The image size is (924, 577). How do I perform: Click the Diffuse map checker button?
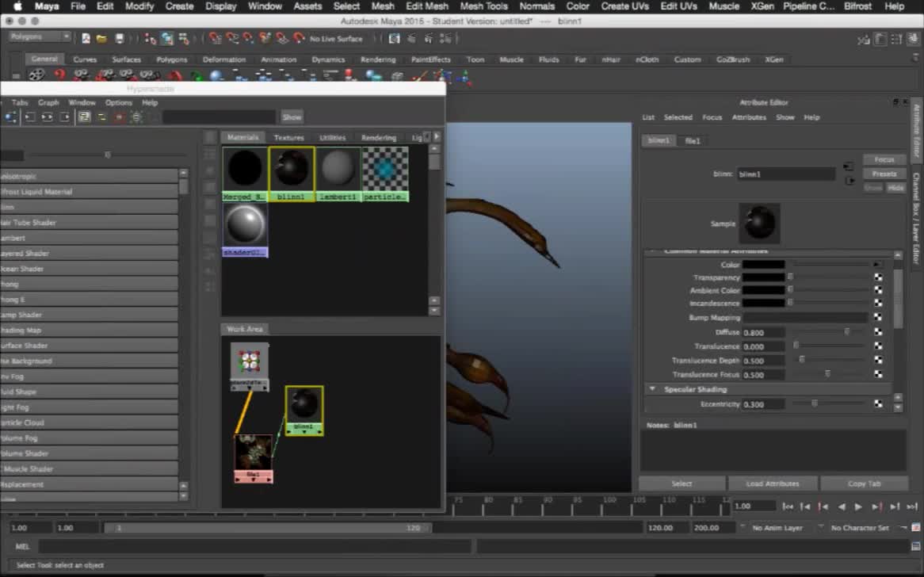(x=878, y=332)
